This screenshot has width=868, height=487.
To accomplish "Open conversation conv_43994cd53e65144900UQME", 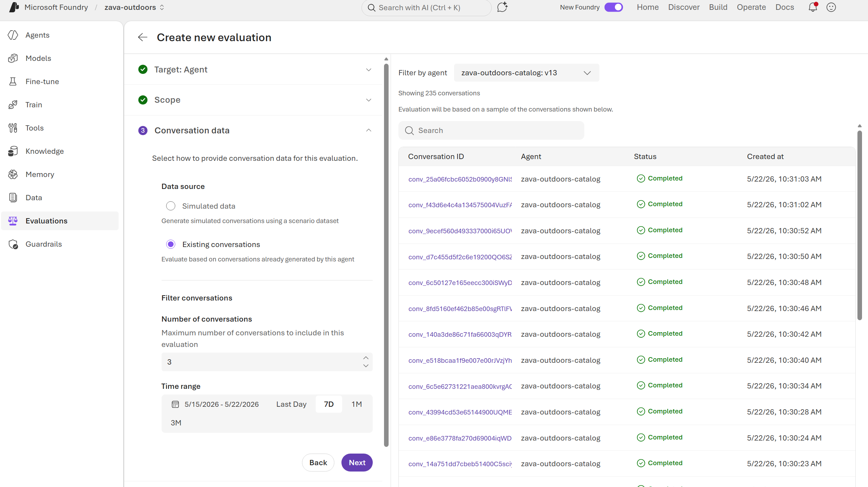I will (460, 412).
